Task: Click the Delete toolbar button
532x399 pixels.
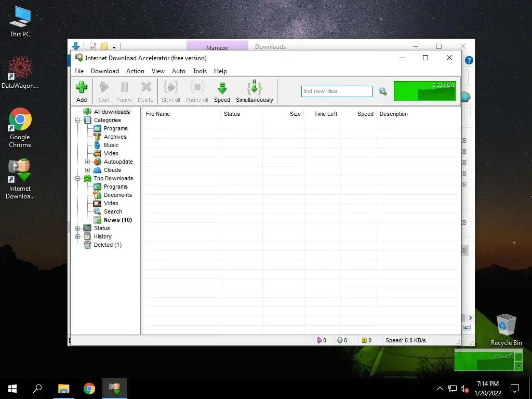Action: (145, 91)
